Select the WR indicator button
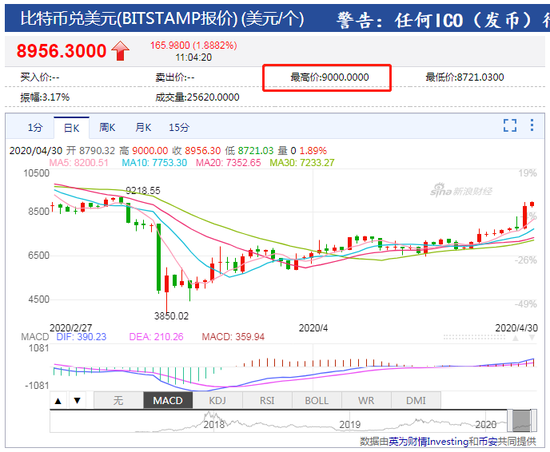 coord(366,400)
